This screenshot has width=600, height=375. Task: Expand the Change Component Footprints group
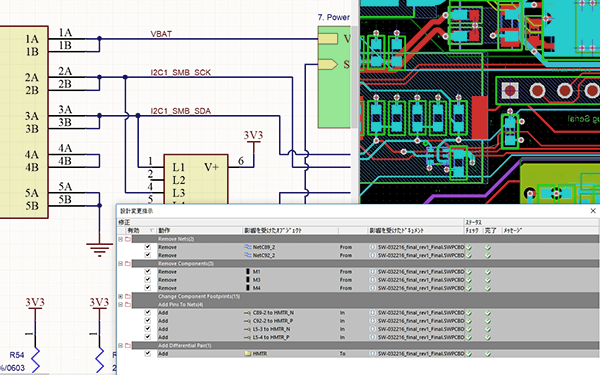[121, 297]
